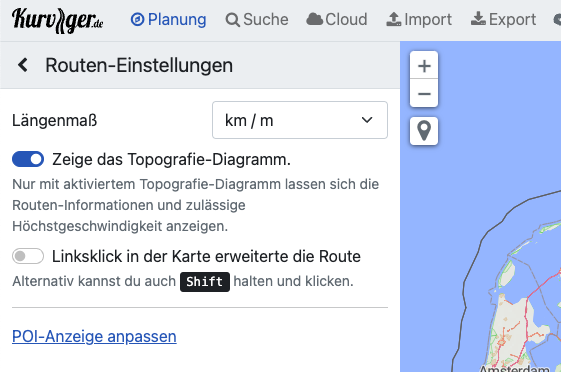Click the Längenmaß dropdown chevron arrow
Image resolution: width=561 pixels, height=372 pixels.
click(367, 120)
